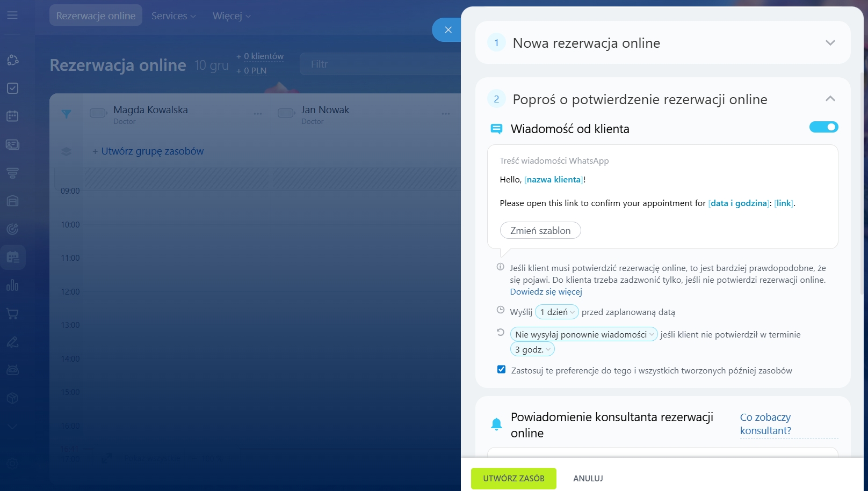Click the Filtr search field

[380, 64]
